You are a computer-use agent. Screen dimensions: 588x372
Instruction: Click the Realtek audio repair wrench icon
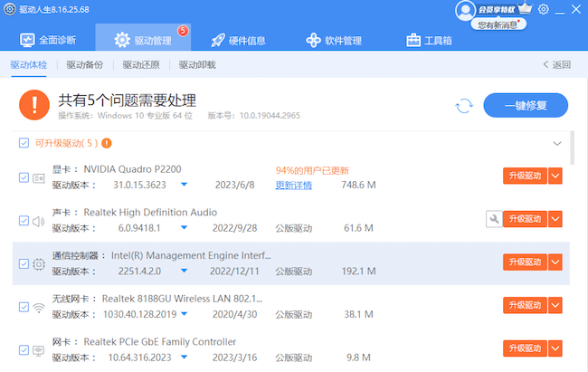(494, 219)
